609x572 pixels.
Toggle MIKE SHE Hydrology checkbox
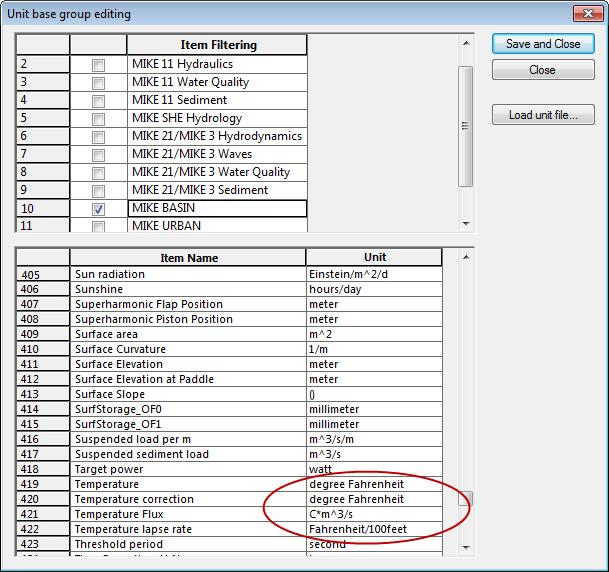point(98,118)
